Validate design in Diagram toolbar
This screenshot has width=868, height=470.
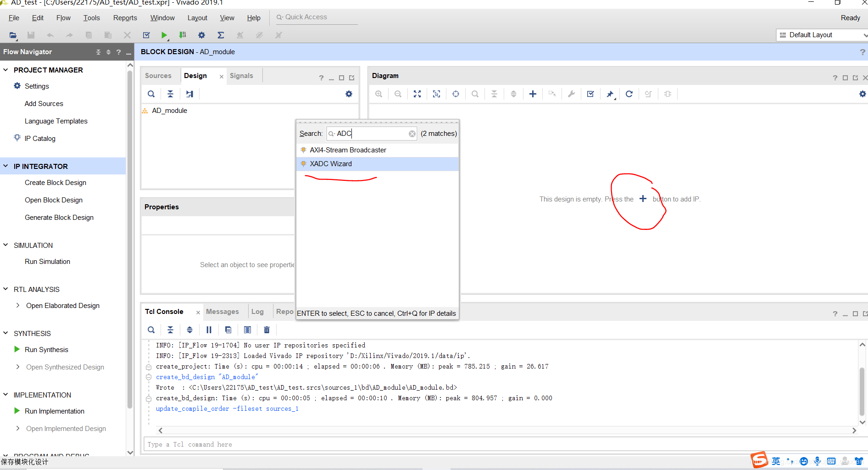coord(590,94)
